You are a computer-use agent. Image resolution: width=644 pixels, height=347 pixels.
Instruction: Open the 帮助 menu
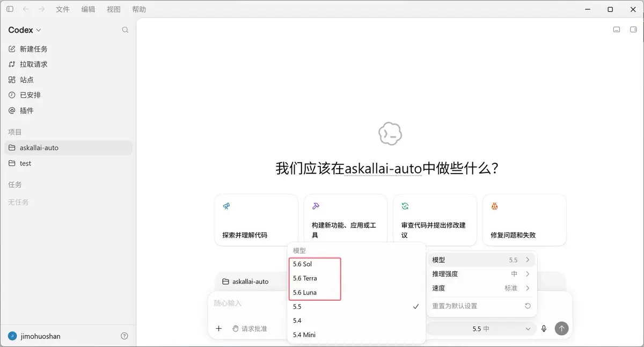[139, 9]
